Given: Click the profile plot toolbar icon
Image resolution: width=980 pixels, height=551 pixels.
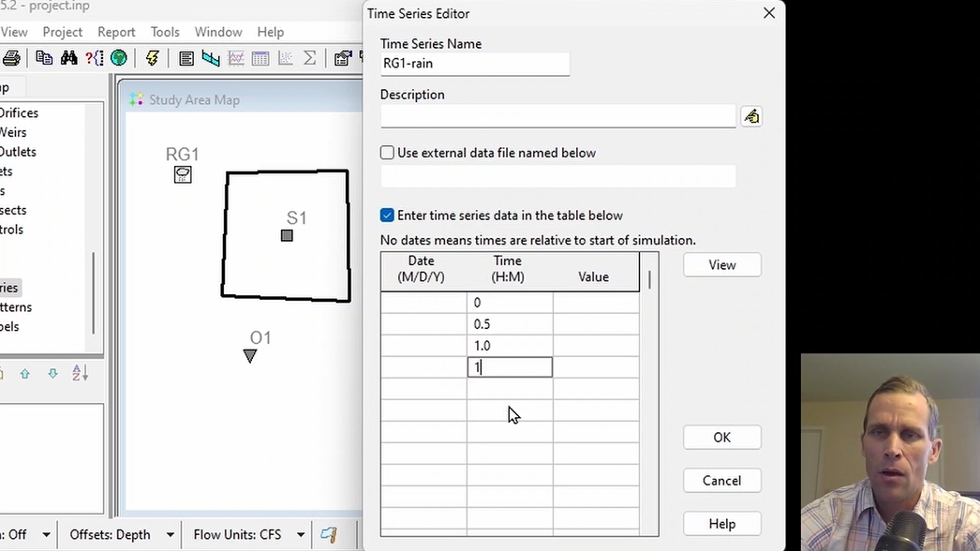Looking at the screenshot, I should click(211, 58).
